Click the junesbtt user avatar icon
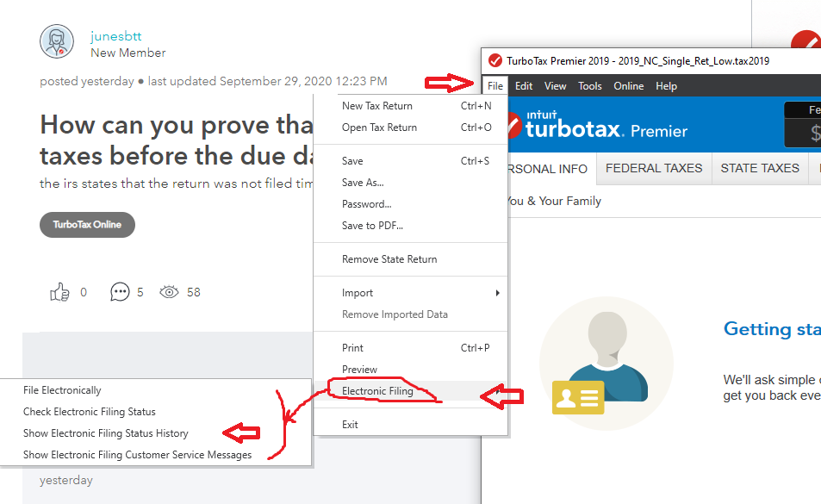 [x=57, y=41]
